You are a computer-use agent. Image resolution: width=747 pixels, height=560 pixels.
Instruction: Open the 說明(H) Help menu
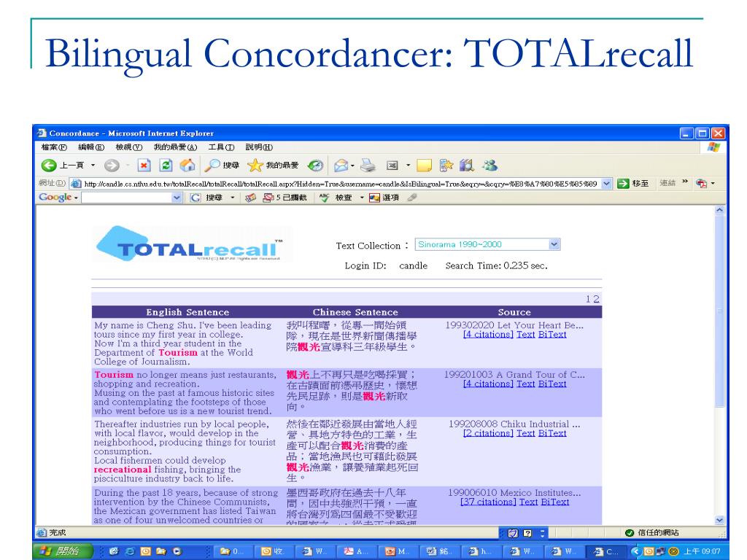(259, 147)
